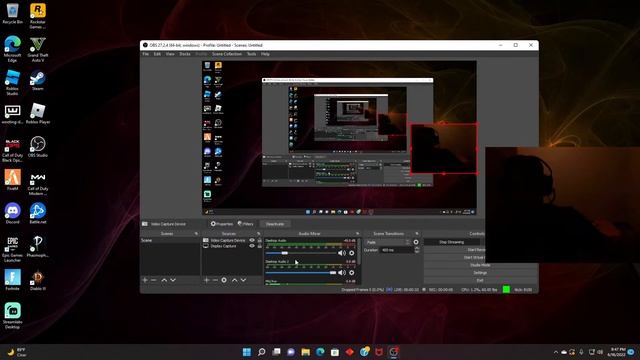Open Streamlabs Desktop shortcut

(13, 315)
